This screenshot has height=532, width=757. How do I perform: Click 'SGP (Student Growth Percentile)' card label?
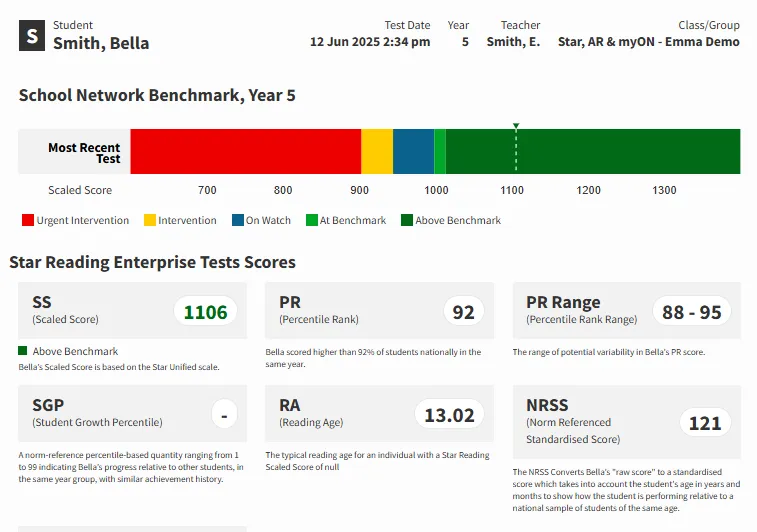click(97, 413)
